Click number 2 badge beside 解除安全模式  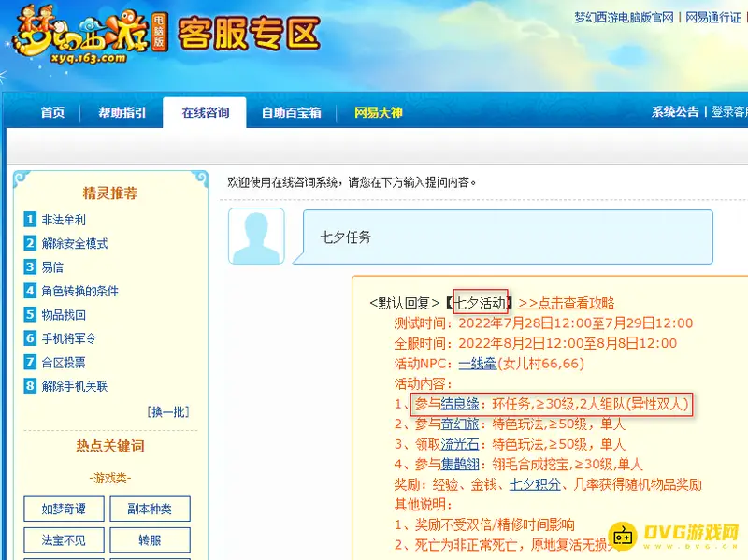[30, 243]
